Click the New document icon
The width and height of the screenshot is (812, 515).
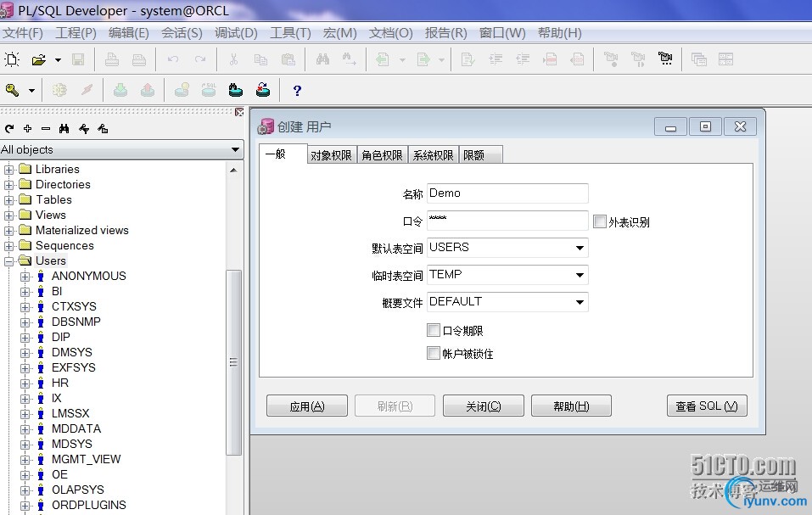(x=12, y=59)
